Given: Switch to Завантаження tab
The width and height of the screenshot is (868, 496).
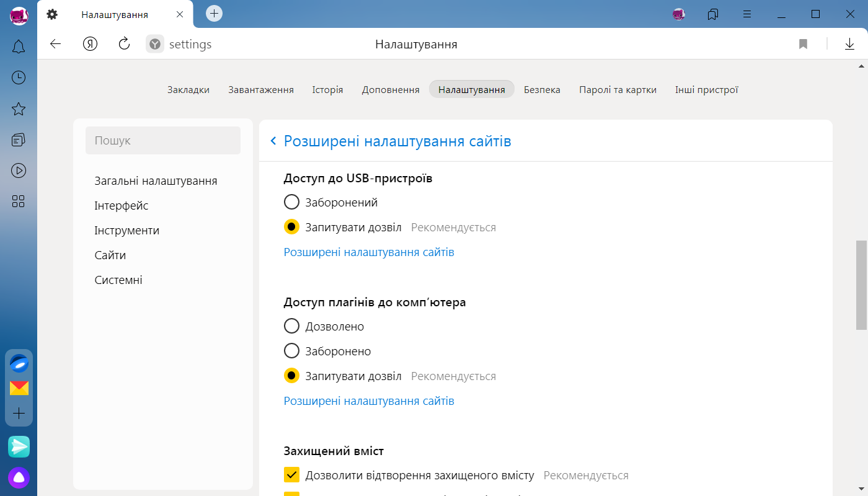Looking at the screenshot, I should pos(261,89).
